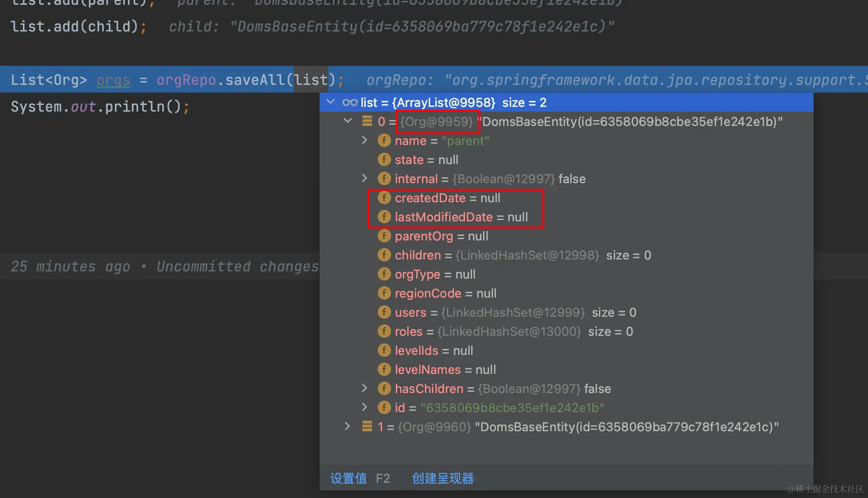Select the users LinkedHashSet@12999 row
Screen dimensions: 868x498
[567, 312]
